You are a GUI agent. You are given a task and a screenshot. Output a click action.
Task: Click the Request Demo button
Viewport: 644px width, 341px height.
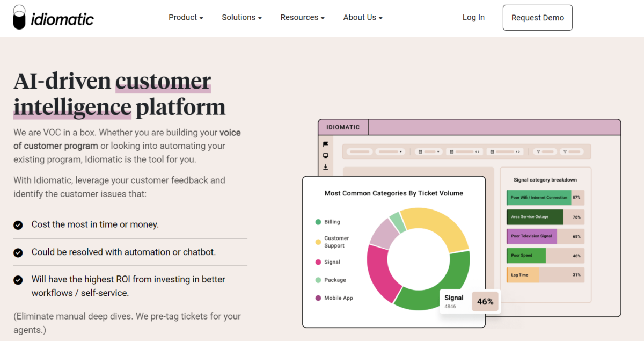[538, 18]
